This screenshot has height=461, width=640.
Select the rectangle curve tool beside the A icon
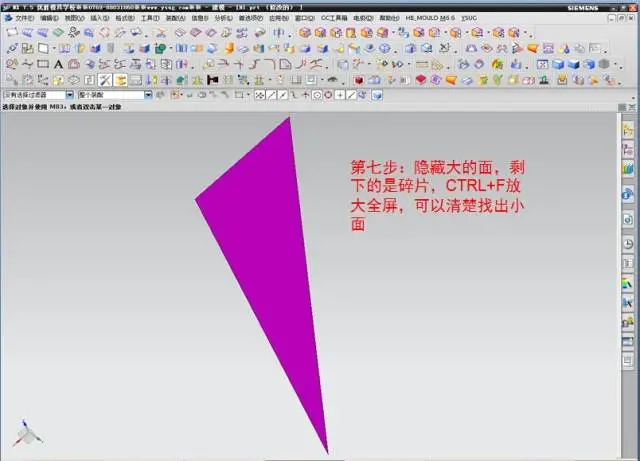click(43, 64)
